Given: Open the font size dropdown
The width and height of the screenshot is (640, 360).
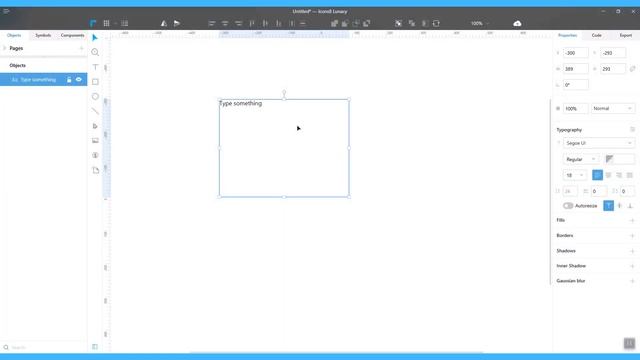Looking at the screenshot, I should coord(575,175).
